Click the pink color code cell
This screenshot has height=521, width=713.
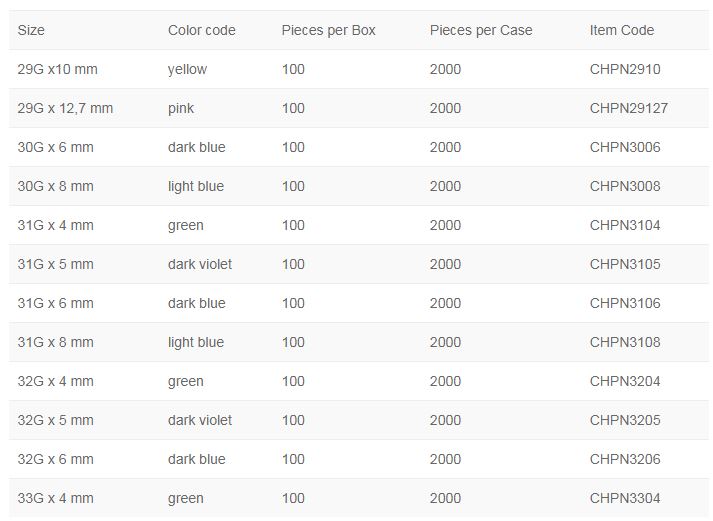[x=181, y=108]
